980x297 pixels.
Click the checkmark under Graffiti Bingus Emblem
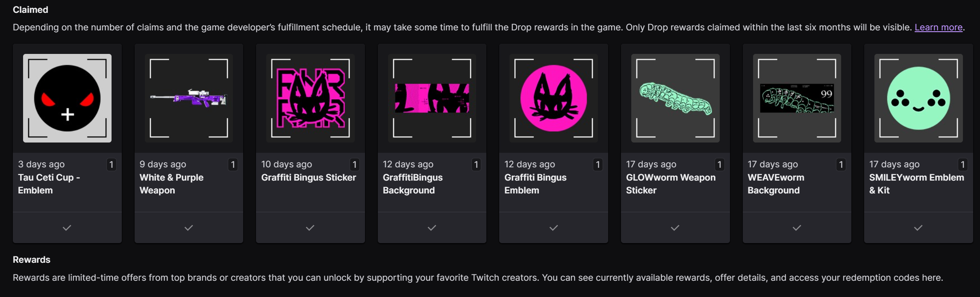click(x=553, y=228)
